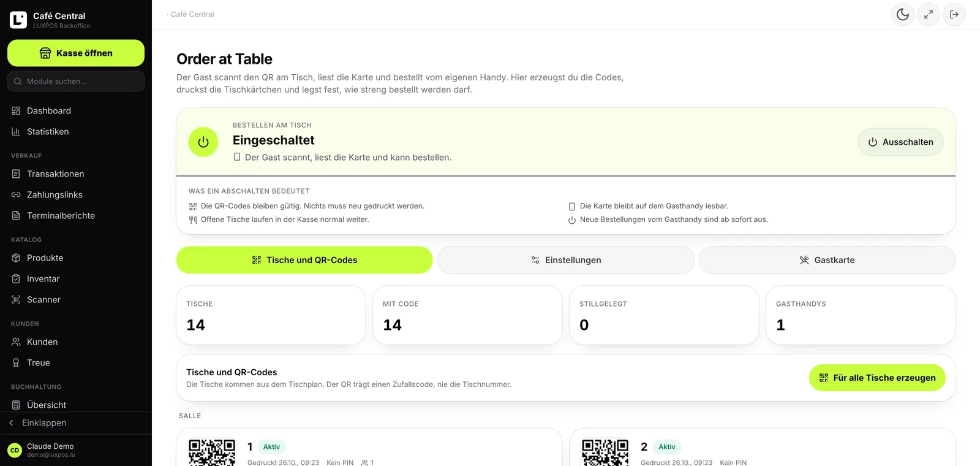Open Transaktionen in the sidebar
The image size is (980, 466).
point(76,174)
